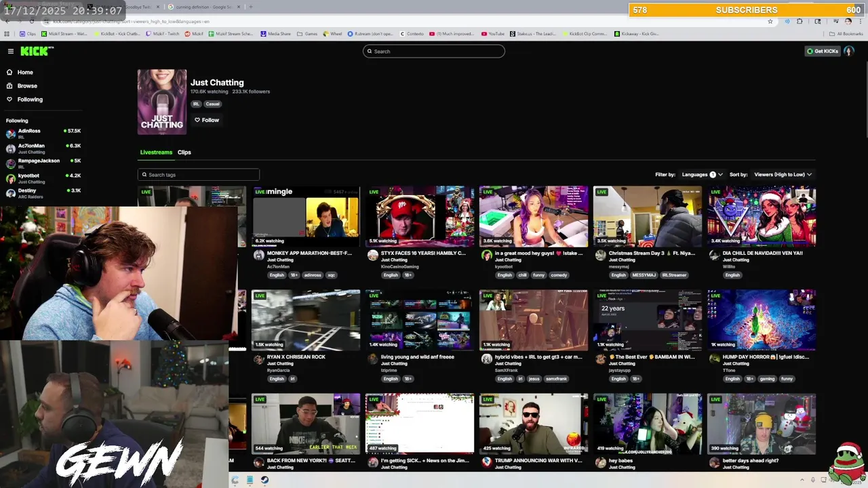Expand the Languages filter dropdown

click(702, 174)
